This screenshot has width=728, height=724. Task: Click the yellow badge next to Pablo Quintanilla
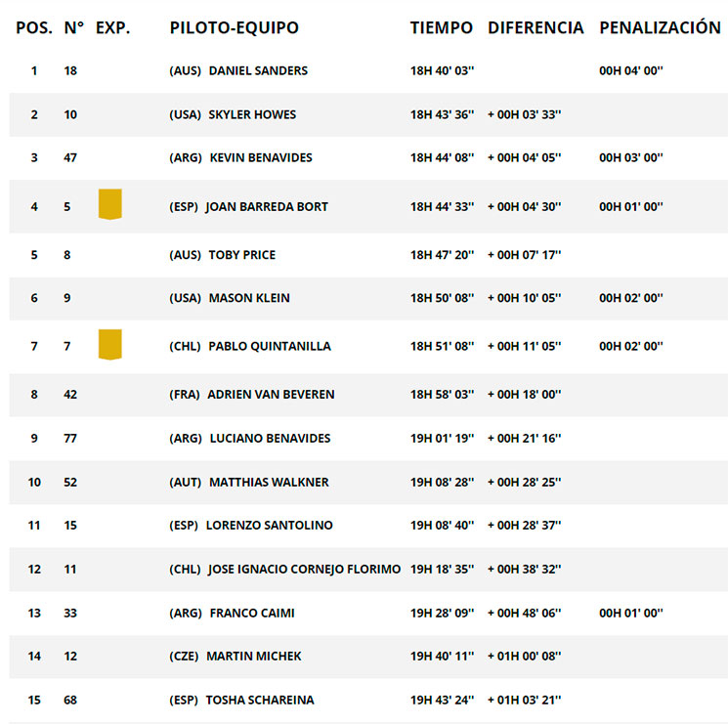point(110,345)
